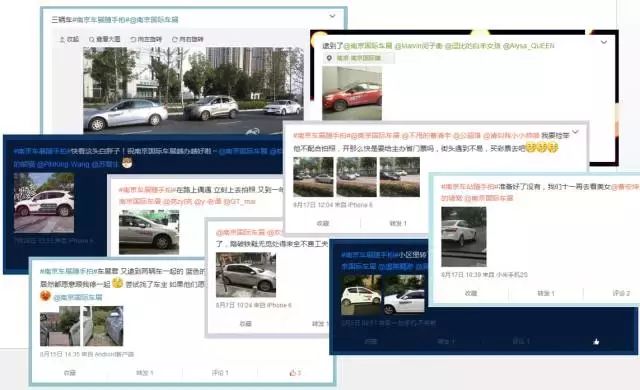Click 评论 1 on the bottom-left post

pyautogui.click(x=220, y=372)
